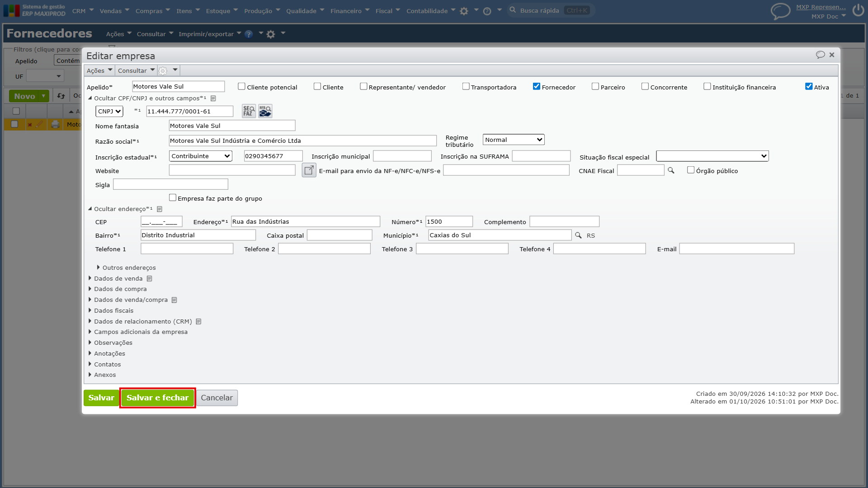The width and height of the screenshot is (868, 488).
Task: Click the power logout icon
Action: tap(858, 10)
